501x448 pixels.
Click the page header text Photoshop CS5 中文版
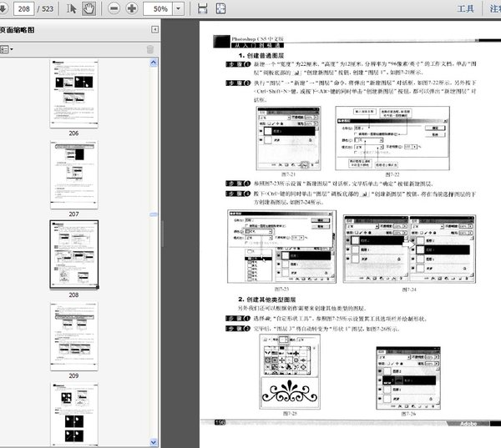[x=257, y=39]
